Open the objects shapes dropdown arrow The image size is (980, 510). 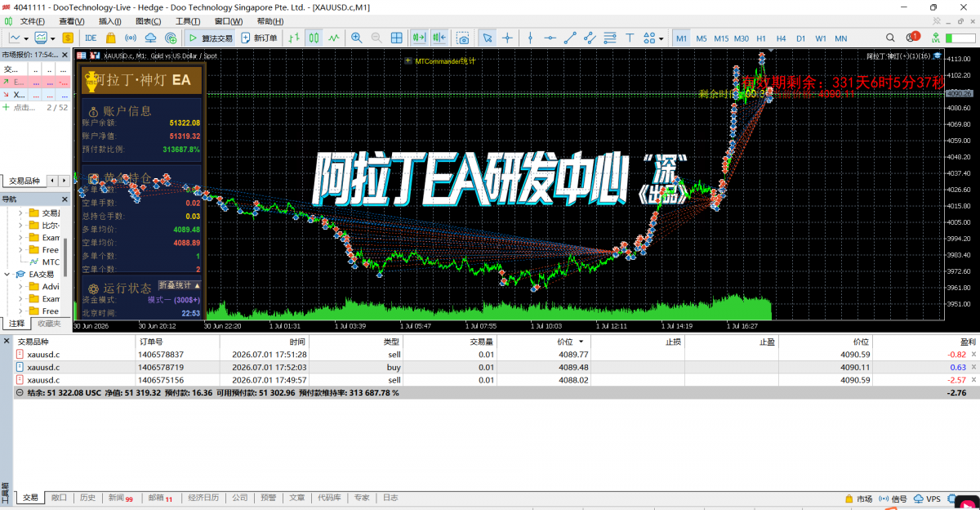click(661, 38)
